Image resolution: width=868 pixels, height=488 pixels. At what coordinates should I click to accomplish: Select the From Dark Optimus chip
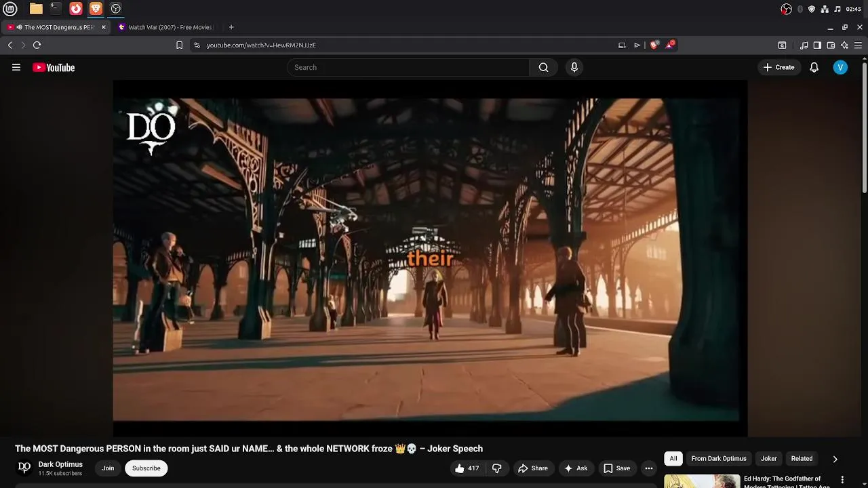tap(719, 459)
